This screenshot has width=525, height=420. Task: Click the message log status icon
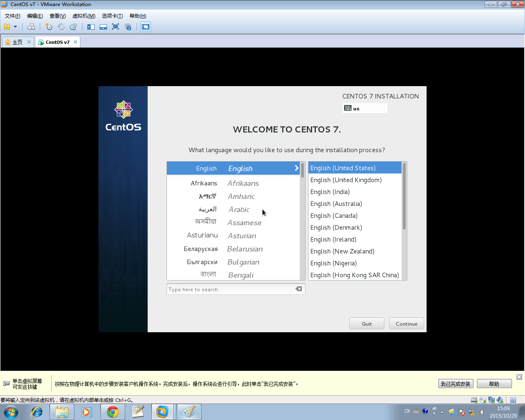[x=513, y=400]
